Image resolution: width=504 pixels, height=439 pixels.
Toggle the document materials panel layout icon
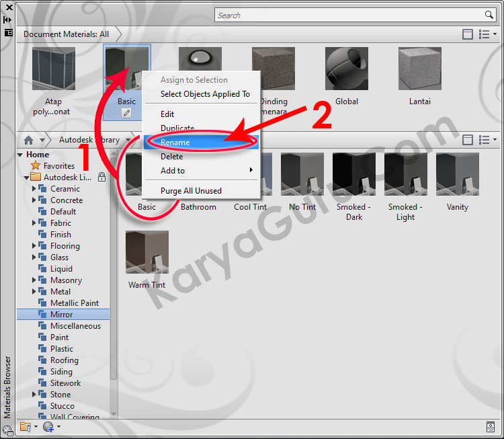(x=468, y=34)
